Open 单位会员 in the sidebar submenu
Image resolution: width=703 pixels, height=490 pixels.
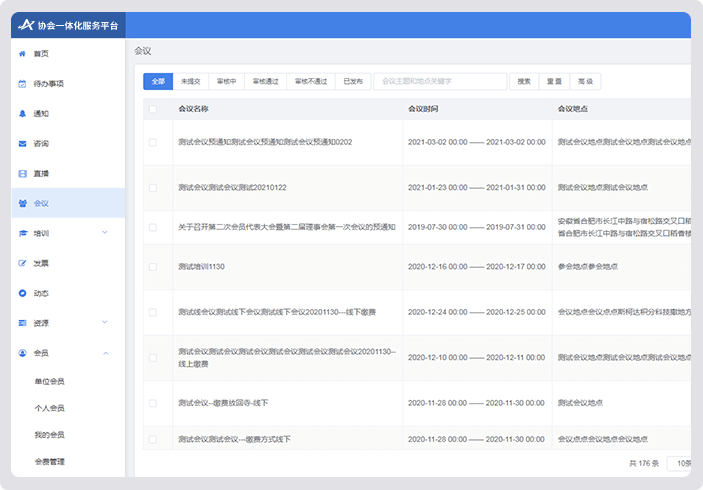tap(50, 381)
